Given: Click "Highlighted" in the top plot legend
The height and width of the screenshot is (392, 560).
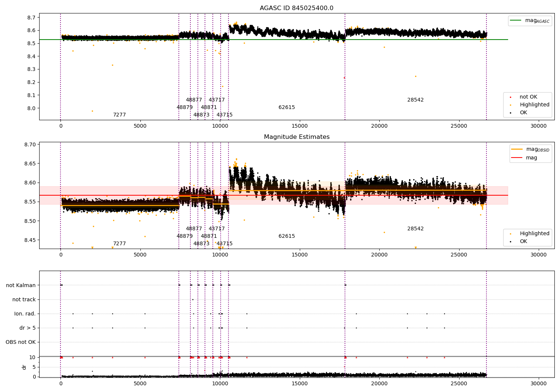Looking at the screenshot, I should pos(535,105).
